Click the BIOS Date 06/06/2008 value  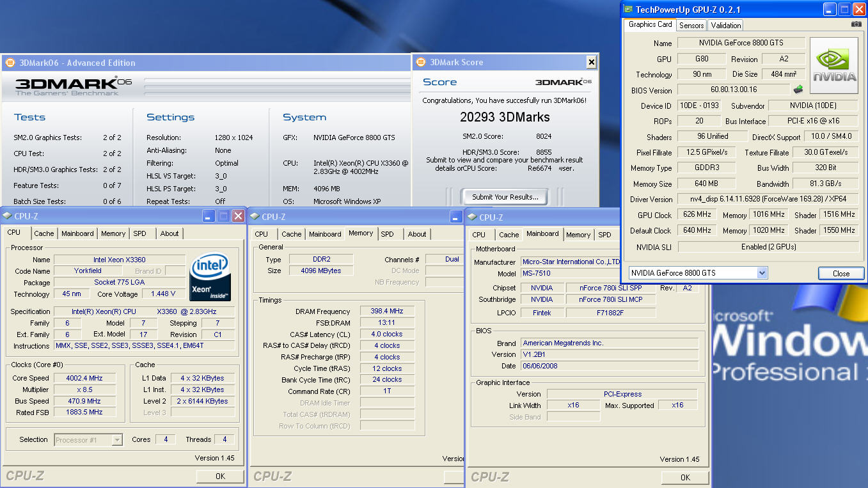click(608, 366)
